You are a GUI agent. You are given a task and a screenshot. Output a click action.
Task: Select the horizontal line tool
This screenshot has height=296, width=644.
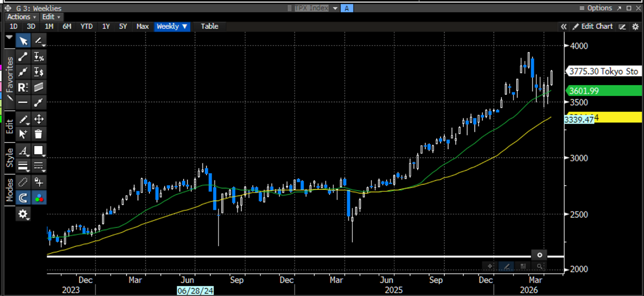pyautogui.click(x=23, y=102)
